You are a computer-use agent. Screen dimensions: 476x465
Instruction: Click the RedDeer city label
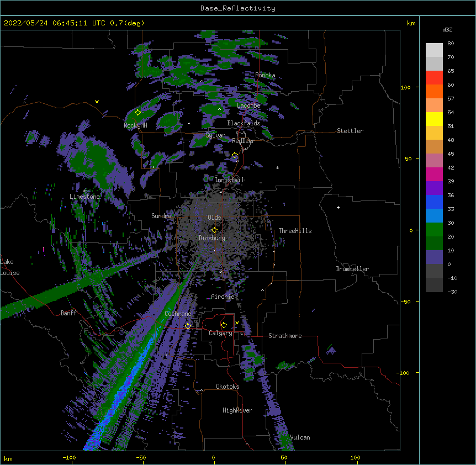coord(243,141)
